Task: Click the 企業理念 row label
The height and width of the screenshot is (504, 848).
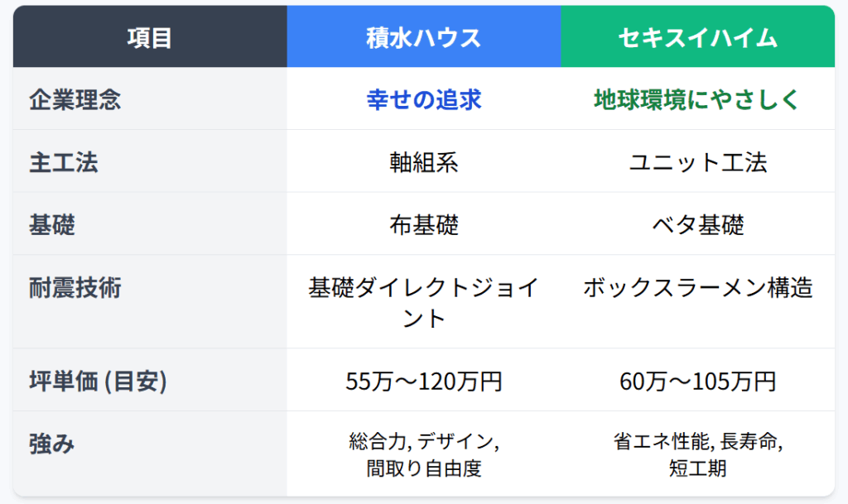Action: (75, 99)
